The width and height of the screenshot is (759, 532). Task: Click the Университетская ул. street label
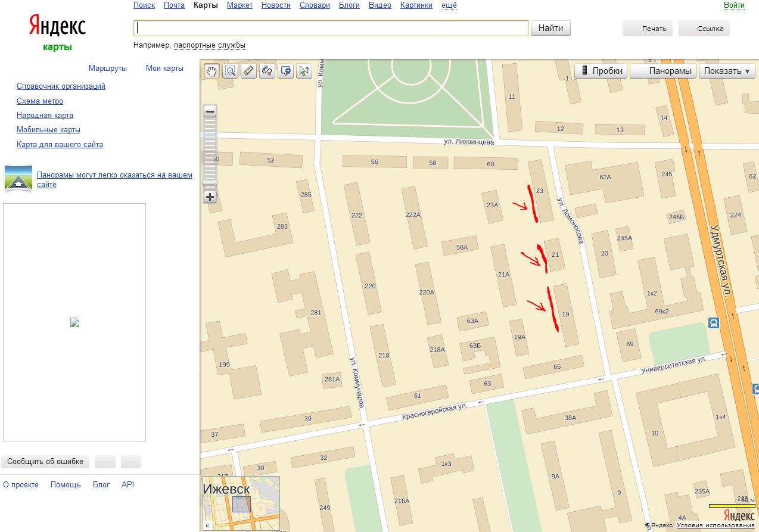coord(674,365)
